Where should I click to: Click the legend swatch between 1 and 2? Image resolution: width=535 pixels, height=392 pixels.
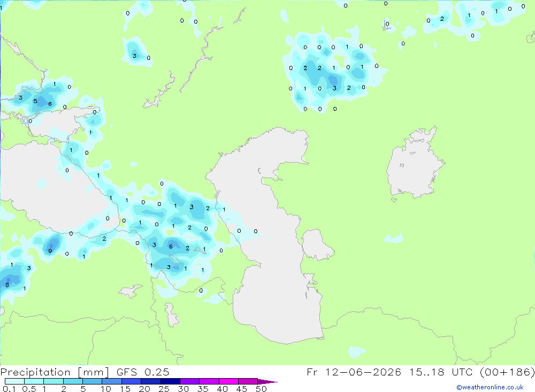click(53, 381)
